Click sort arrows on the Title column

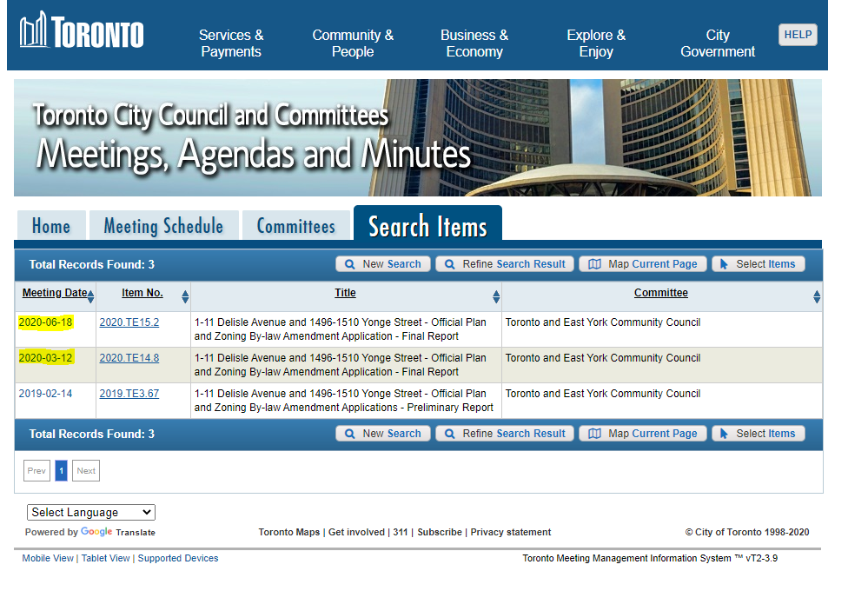click(496, 296)
